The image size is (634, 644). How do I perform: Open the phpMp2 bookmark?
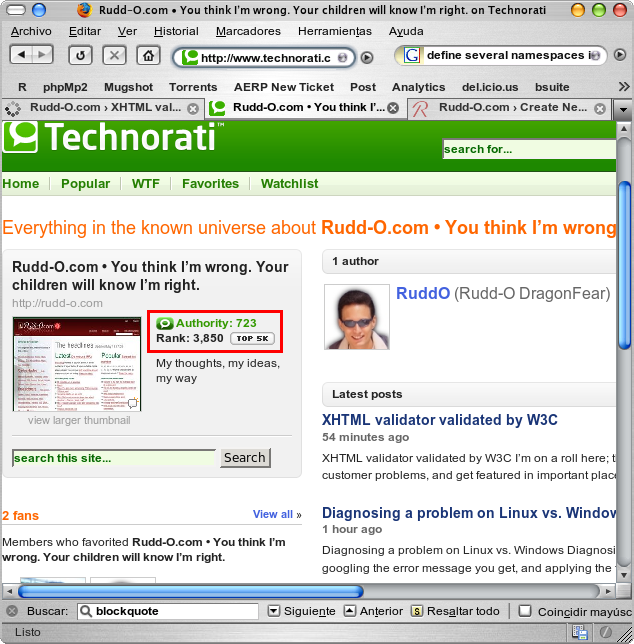[65, 87]
